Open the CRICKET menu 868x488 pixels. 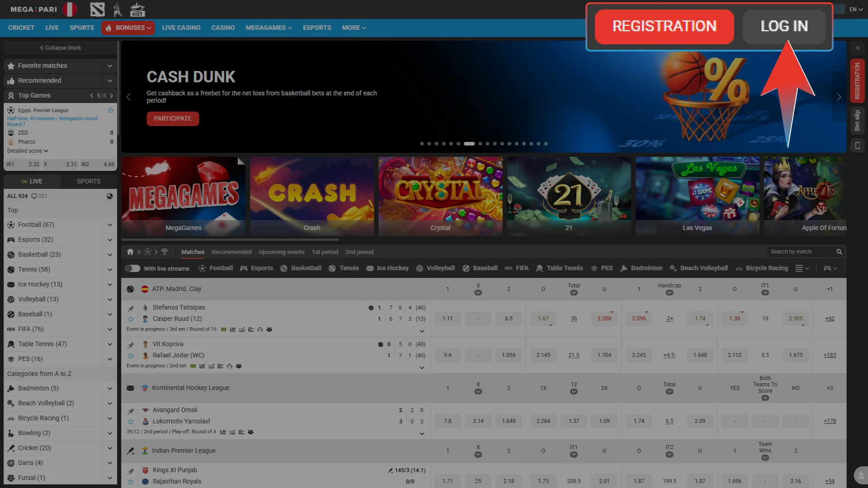(x=21, y=28)
